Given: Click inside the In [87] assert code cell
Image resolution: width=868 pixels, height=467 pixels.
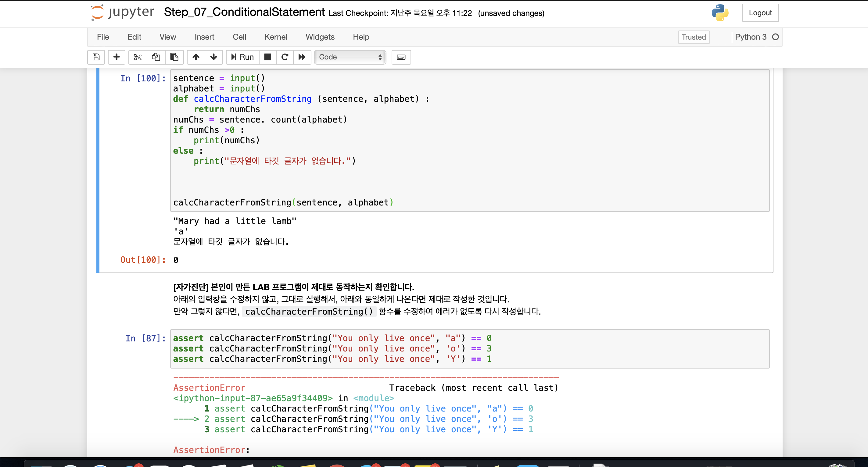Looking at the screenshot, I should click(x=470, y=348).
